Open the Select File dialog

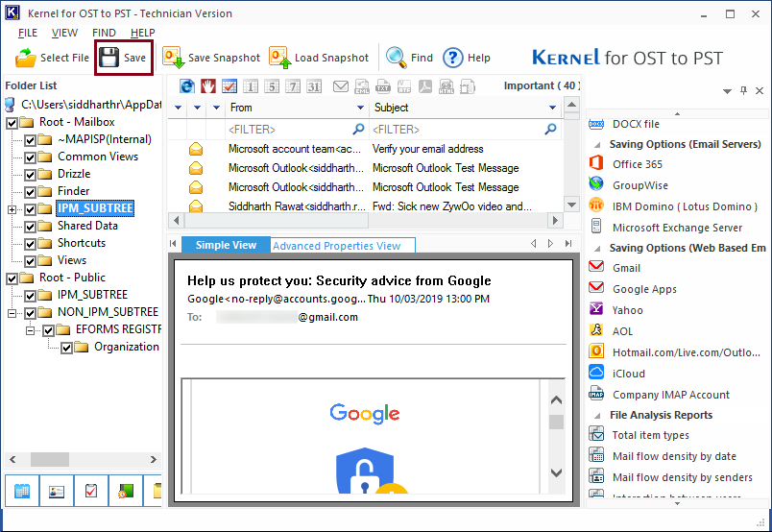pos(54,58)
